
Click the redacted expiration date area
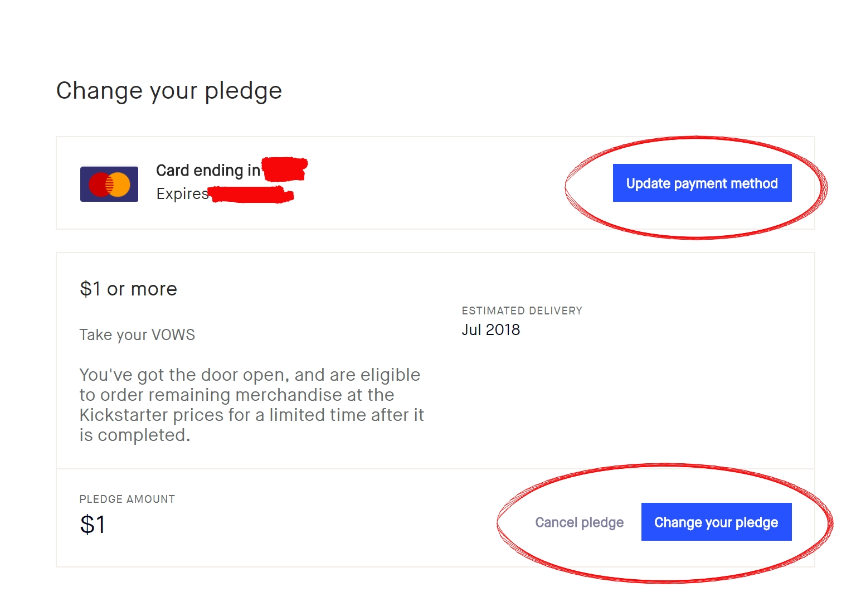[251, 195]
